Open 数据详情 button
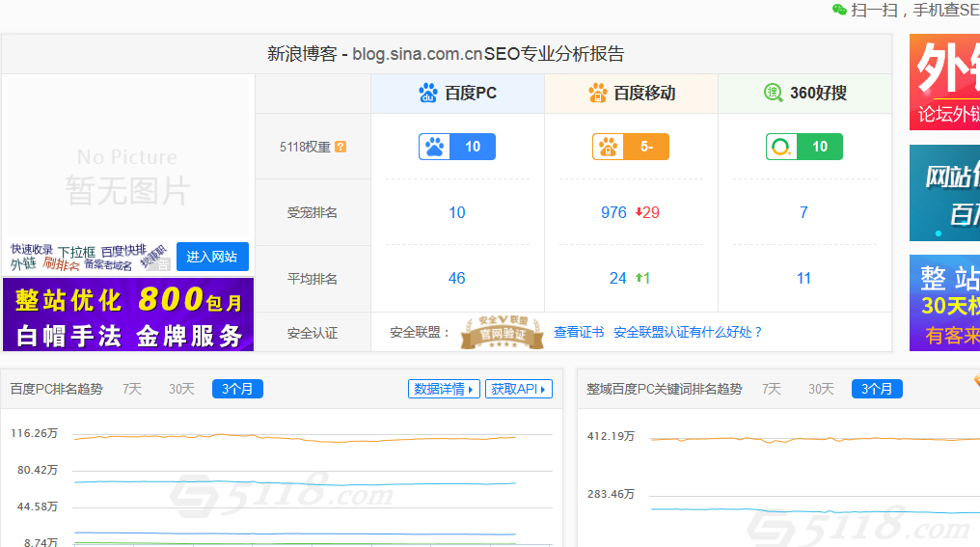This screenshot has height=547, width=980. coord(444,389)
